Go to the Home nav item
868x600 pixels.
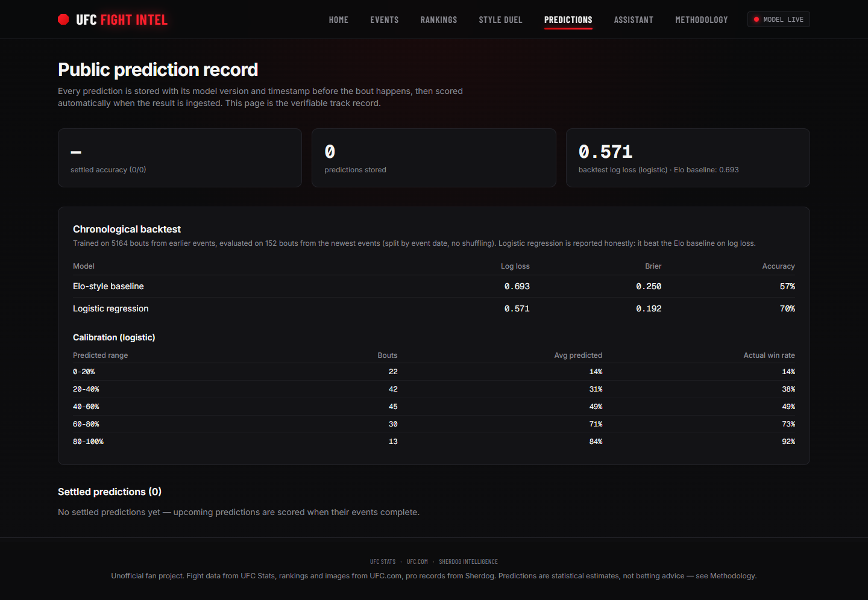[339, 20]
